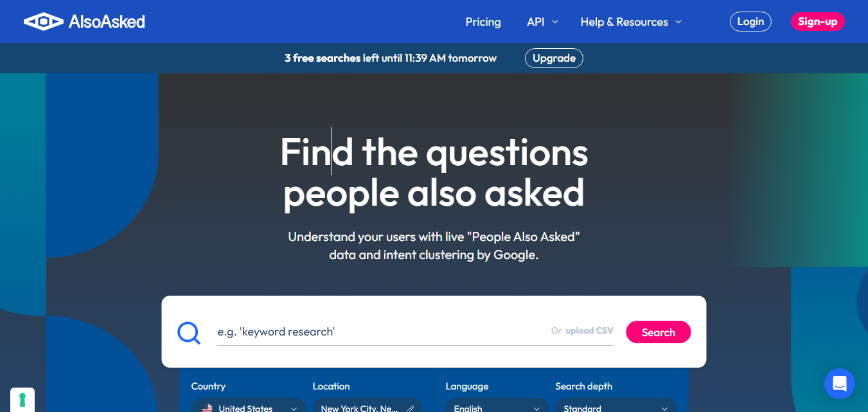Click the Login button
868x412 pixels.
point(750,21)
